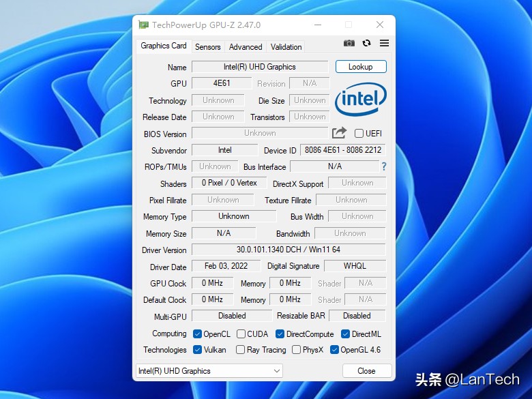
Task: Uncheck the Vulkan checkbox
Action: tap(197, 350)
